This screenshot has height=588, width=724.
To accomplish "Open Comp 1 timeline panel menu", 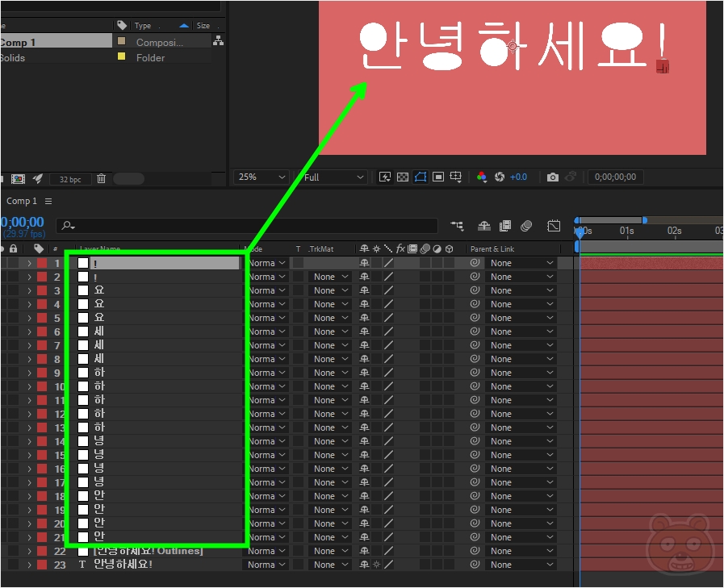I will coord(48,201).
